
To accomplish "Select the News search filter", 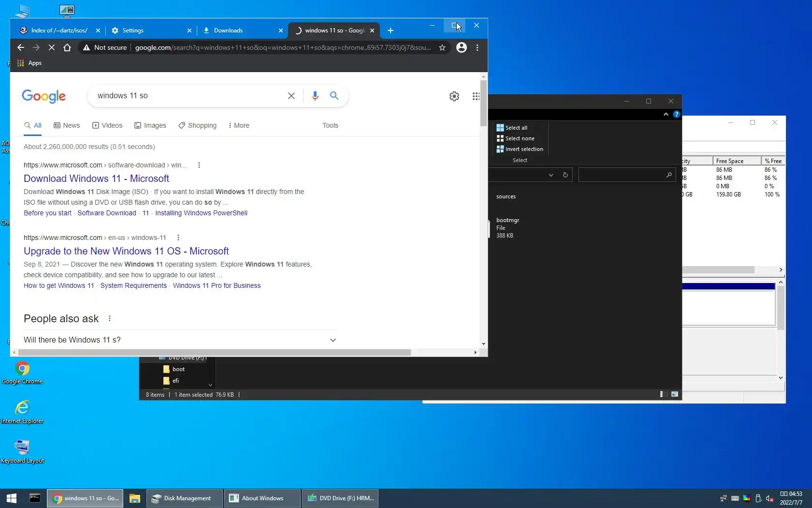I will 67,125.
